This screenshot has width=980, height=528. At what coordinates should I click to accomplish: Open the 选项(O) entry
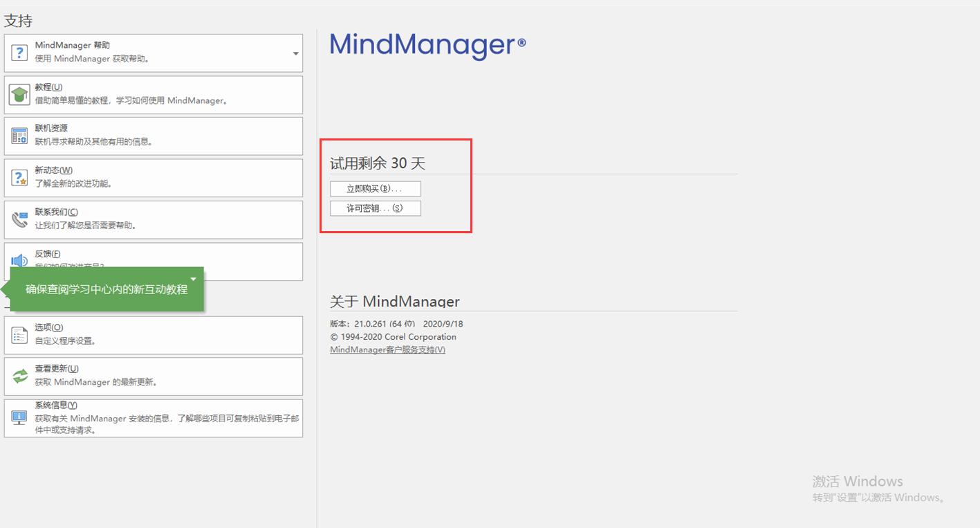(48, 327)
